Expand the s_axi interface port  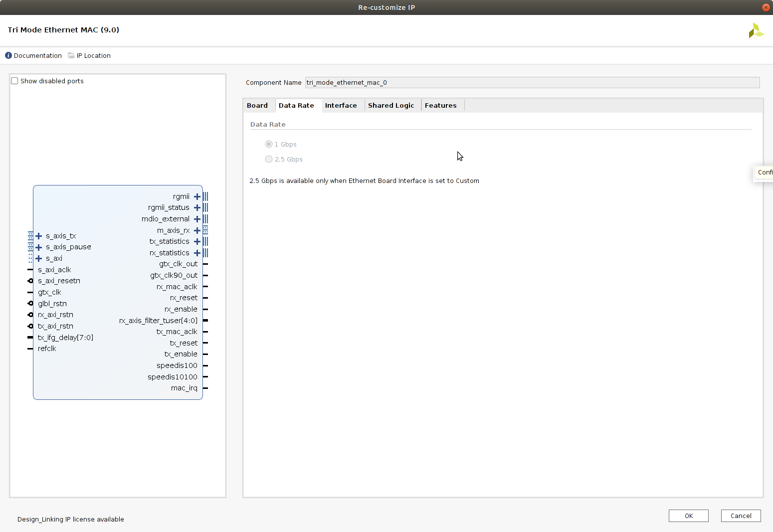pyautogui.click(x=39, y=258)
